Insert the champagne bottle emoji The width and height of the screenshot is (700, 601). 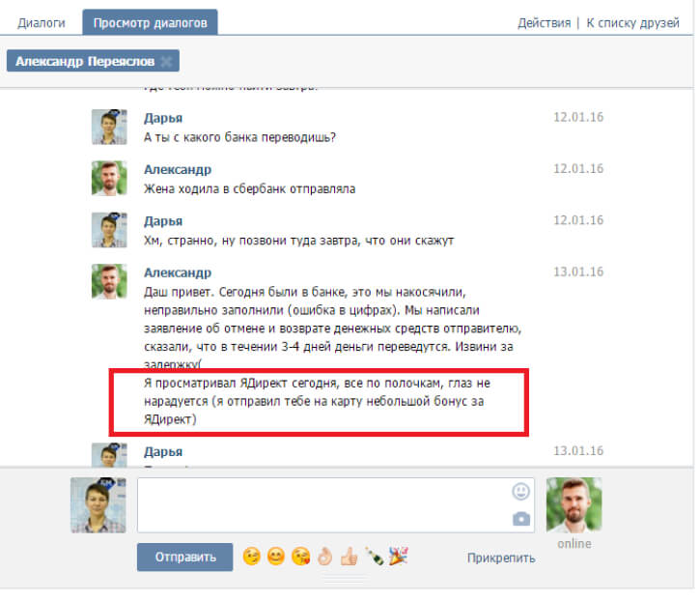[x=374, y=557]
